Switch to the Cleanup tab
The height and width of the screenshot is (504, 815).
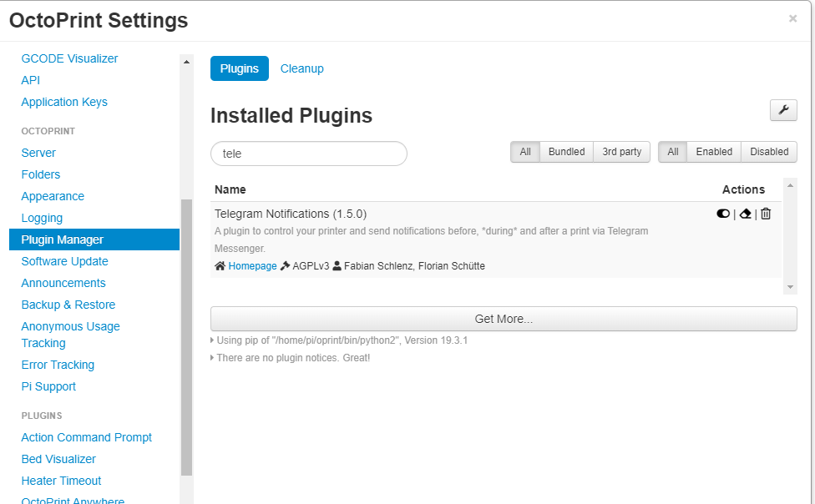click(x=302, y=68)
